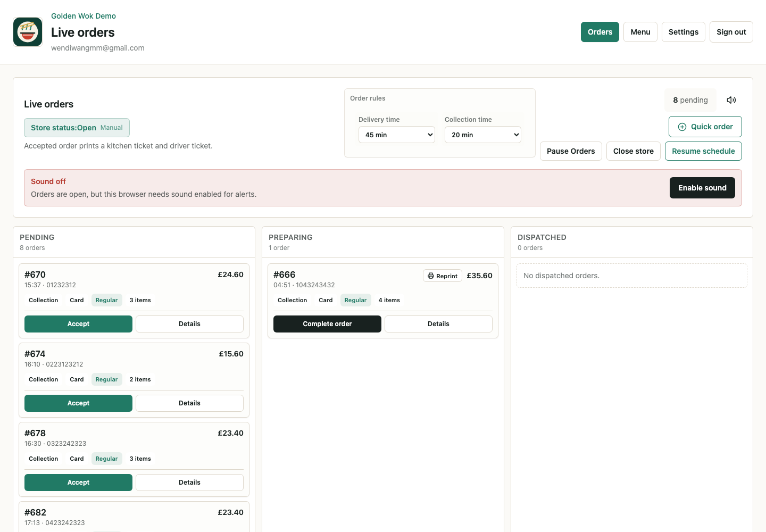
Task: Click the Card tag on order #670
Action: click(77, 300)
